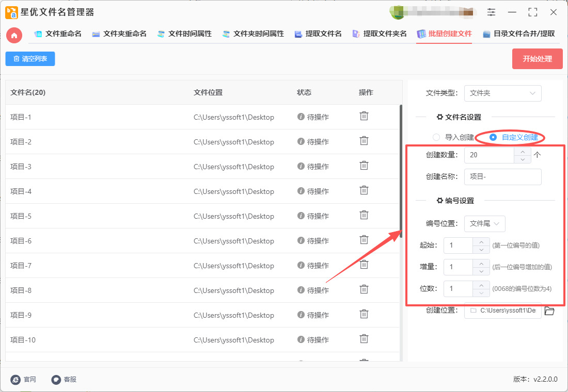Click into the 创建名称 text field
Viewport: 568px width, 392px height.
tap(503, 176)
